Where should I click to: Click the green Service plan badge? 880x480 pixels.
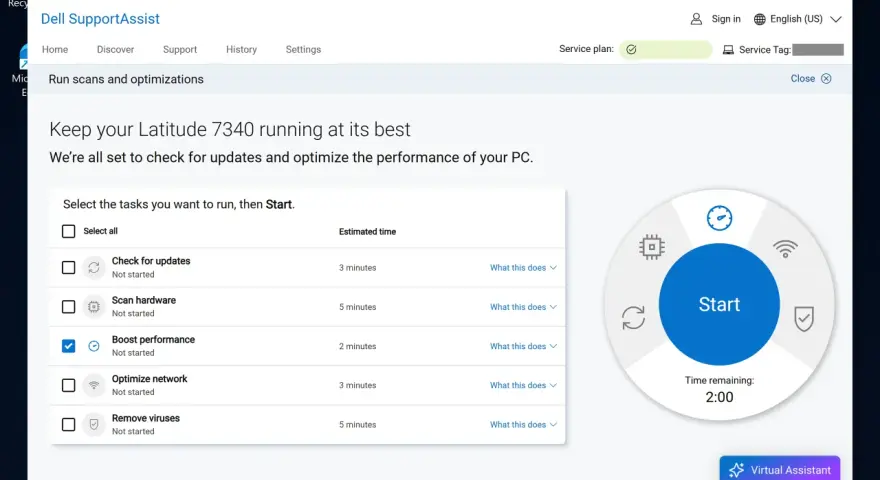(x=666, y=49)
